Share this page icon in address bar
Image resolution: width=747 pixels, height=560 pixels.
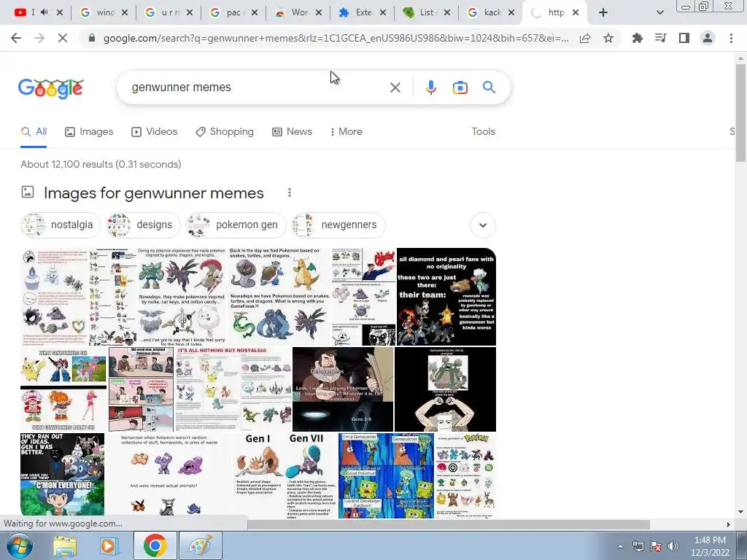coord(585,38)
